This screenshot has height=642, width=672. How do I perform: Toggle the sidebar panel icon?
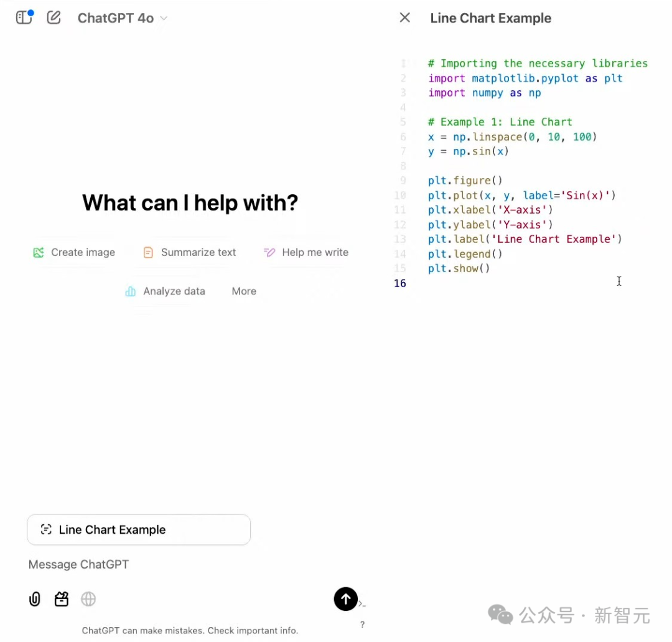tap(24, 17)
